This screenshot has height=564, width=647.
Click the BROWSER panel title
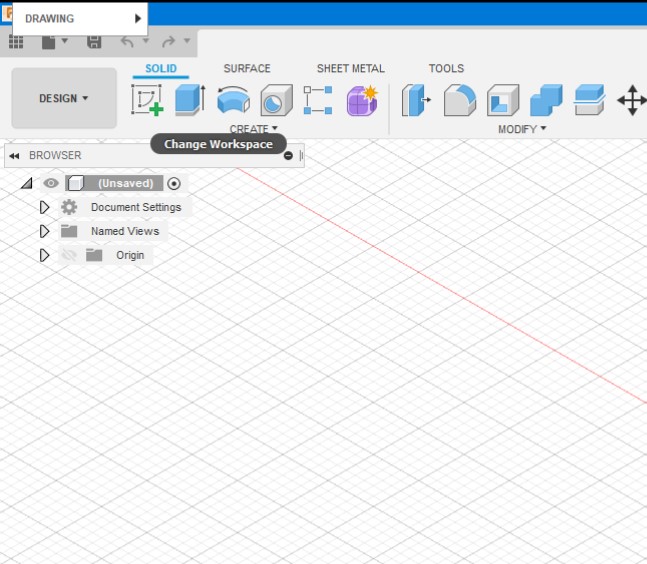click(x=55, y=156)
